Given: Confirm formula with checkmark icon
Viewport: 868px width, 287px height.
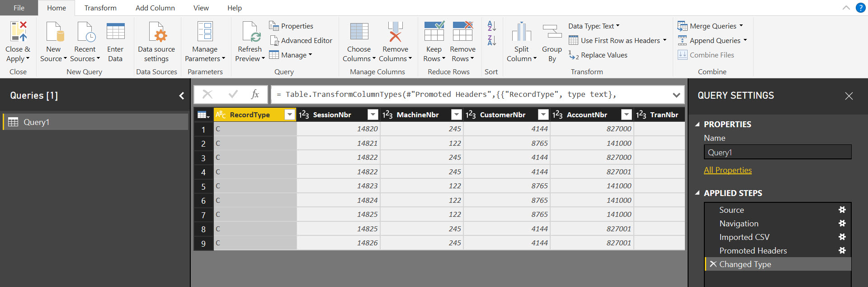Looking at the screenshot, I should pyautogui.click(x=233, y=94).
